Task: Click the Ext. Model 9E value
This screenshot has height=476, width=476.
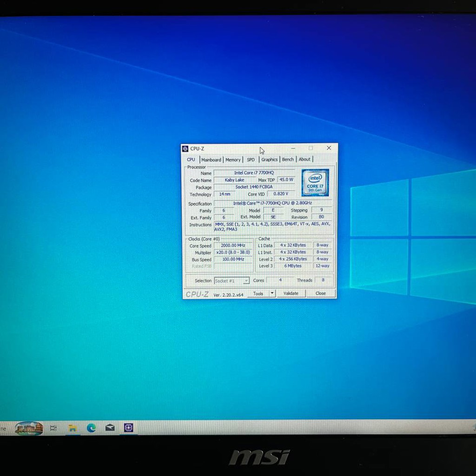Action: pos(273,217)
